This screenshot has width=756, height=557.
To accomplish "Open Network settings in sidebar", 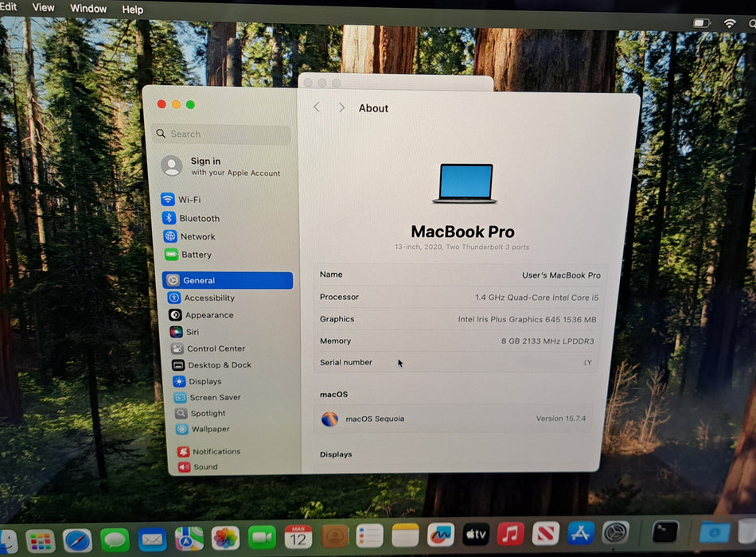I will click(190, 236).
